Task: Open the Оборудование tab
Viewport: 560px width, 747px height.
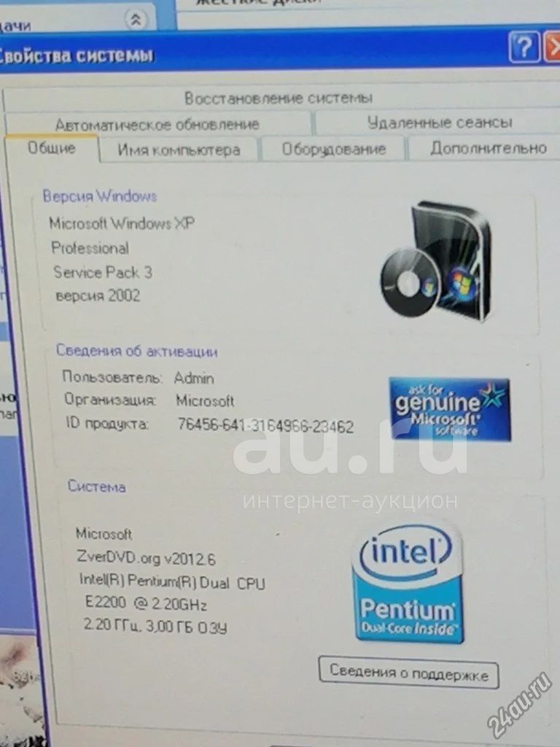Action: [x=333, y=149]
